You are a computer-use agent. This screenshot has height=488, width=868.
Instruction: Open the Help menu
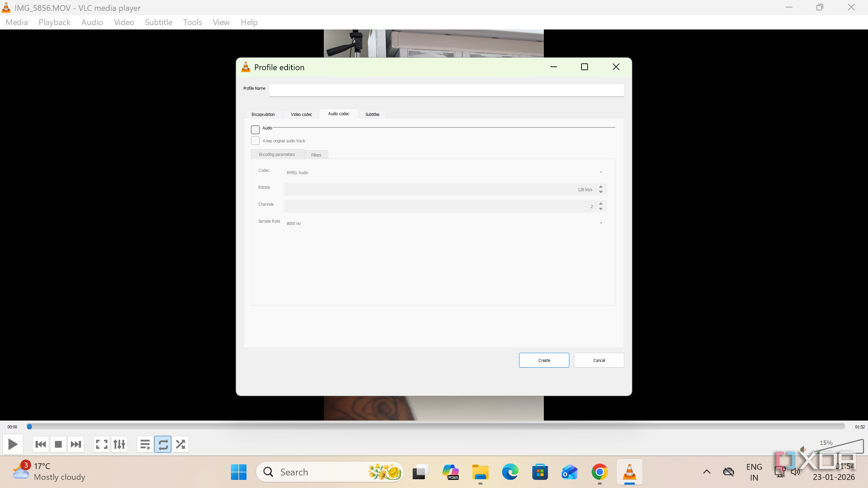[x=249, y=22]
